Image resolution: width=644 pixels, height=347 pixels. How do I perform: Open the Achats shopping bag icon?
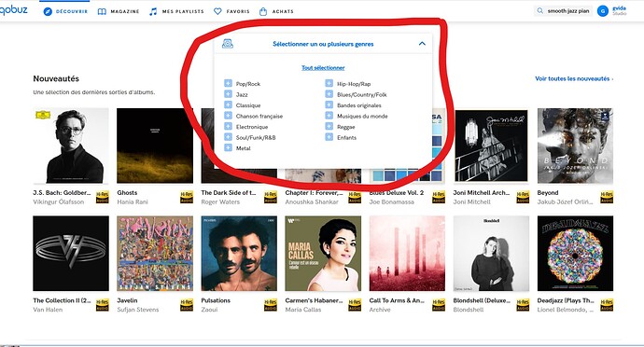pyautogui.click(x=263, y=11)
